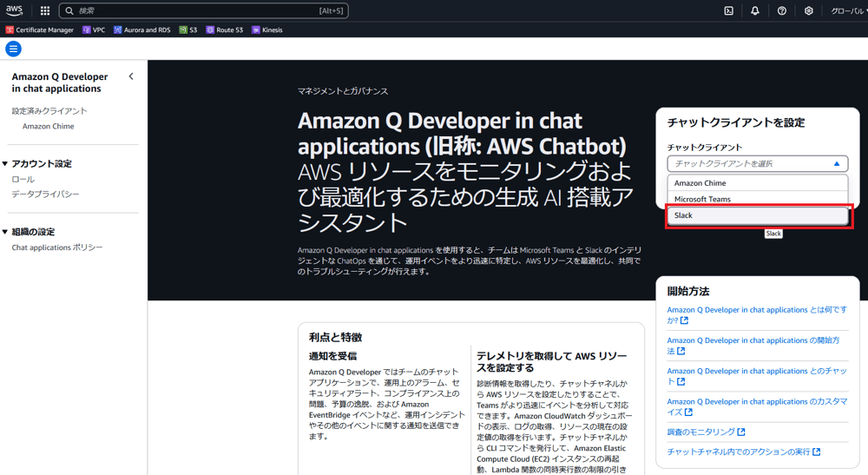Open the Kinesis favorite shortcut
Screen dimensions: 868x475
click(x=266, y=30)
